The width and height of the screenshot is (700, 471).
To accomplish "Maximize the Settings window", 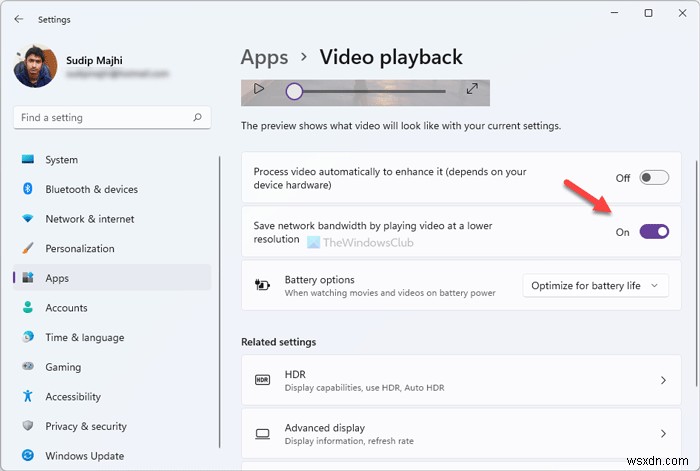I will (648, 13).
